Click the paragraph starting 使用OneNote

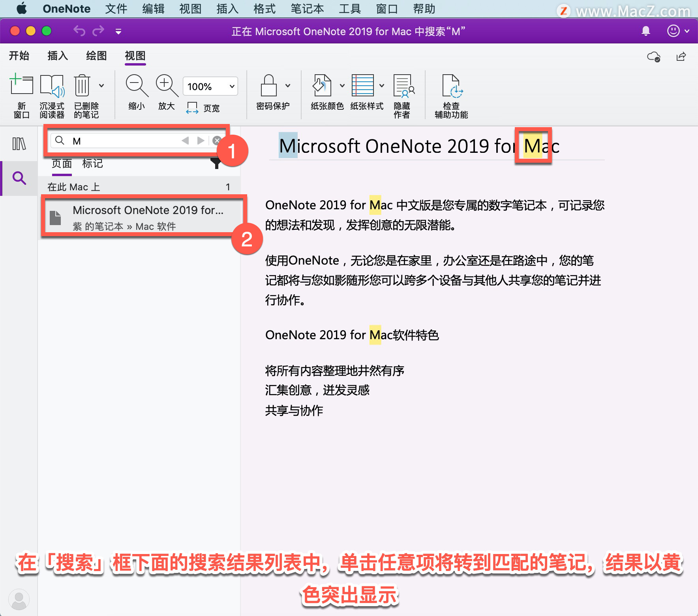(433, 280)
